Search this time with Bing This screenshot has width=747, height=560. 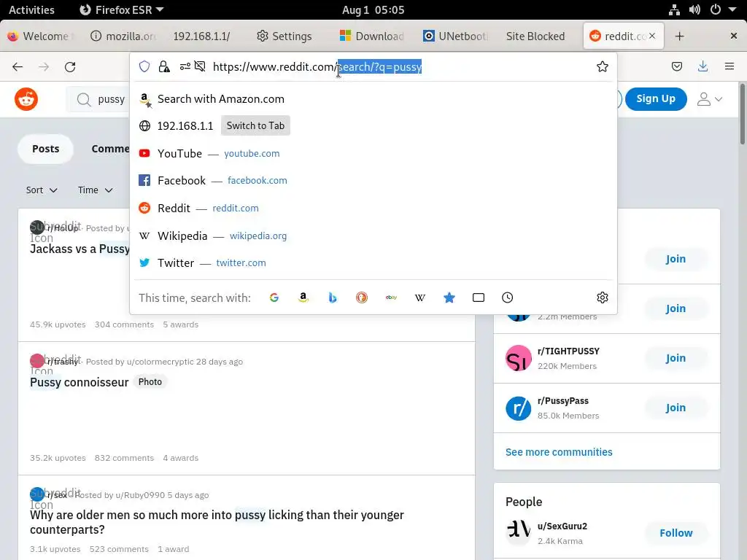[333, 297]
